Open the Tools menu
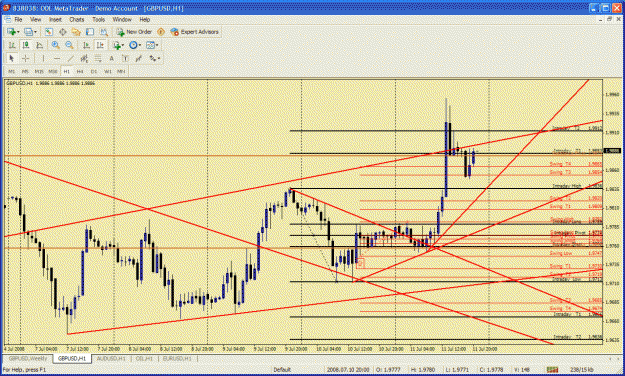Viewport: 625px width, 376px height. pyautogui.click(x=98, y=20)
